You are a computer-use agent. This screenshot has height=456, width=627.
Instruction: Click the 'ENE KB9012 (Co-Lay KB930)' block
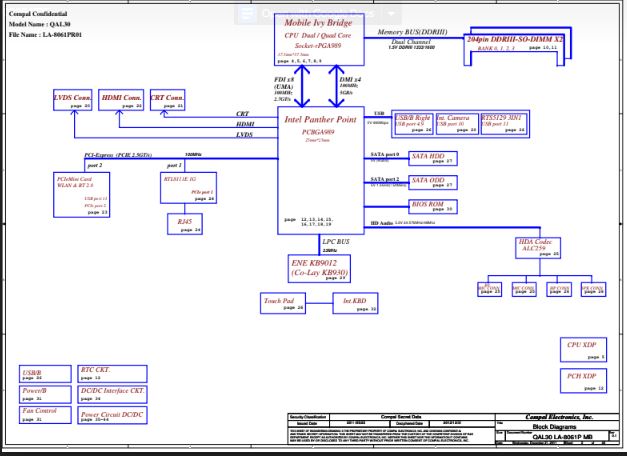319,269
